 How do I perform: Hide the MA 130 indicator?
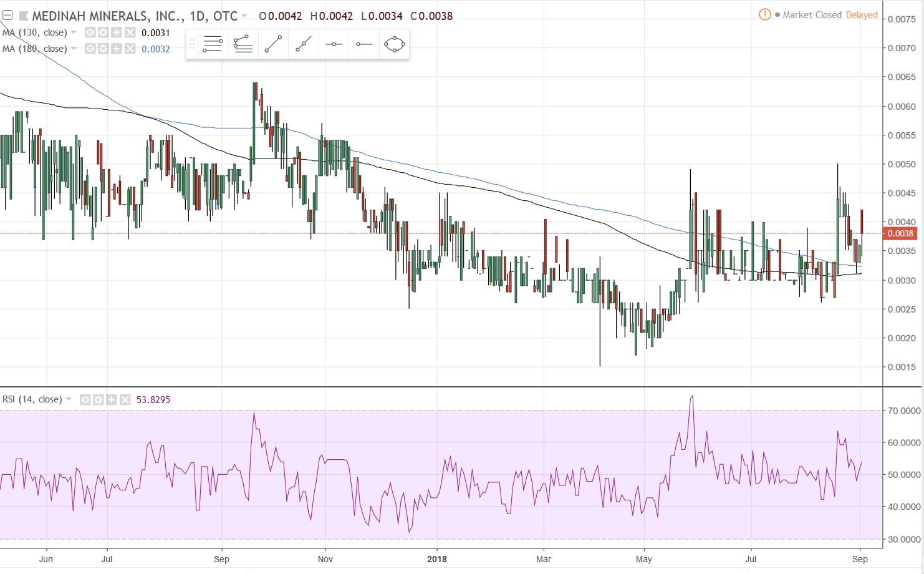(x=90, y=32)
